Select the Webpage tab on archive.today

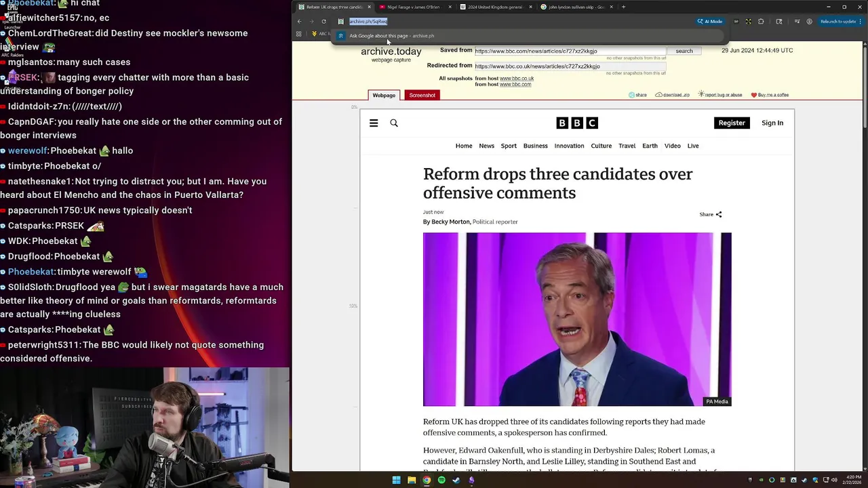click(x=384, y=95)
